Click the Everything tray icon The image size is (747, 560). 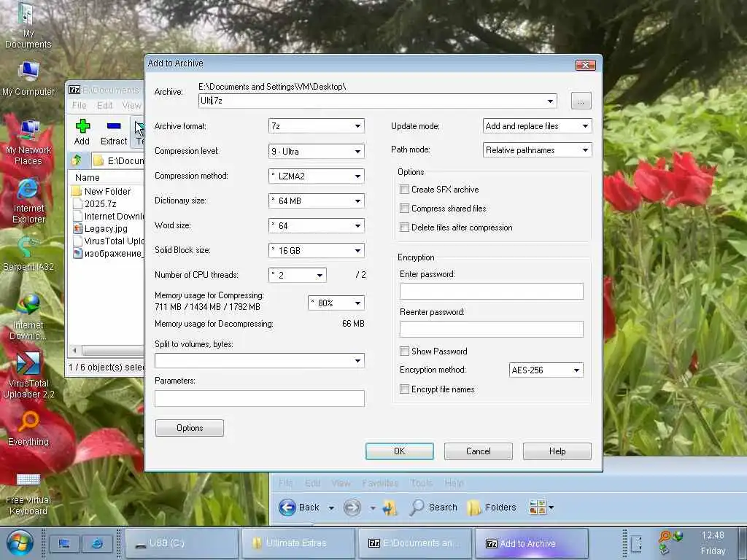(664, 537)
